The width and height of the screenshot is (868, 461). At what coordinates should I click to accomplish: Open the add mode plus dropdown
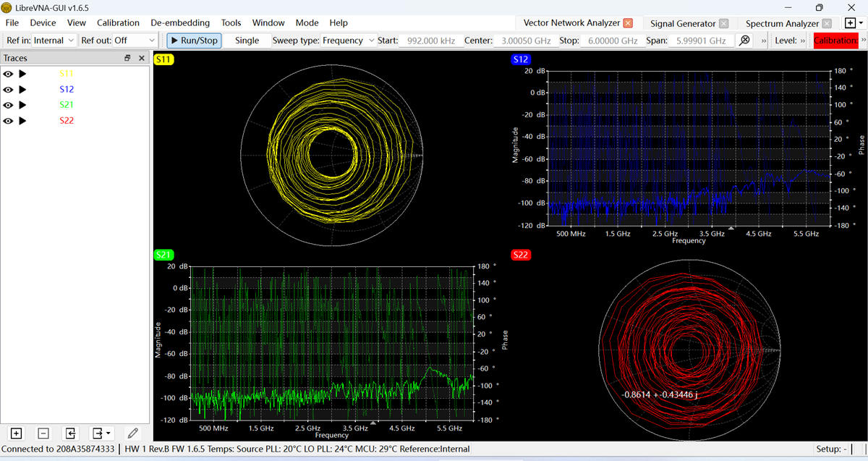click(x=854, y=23)
